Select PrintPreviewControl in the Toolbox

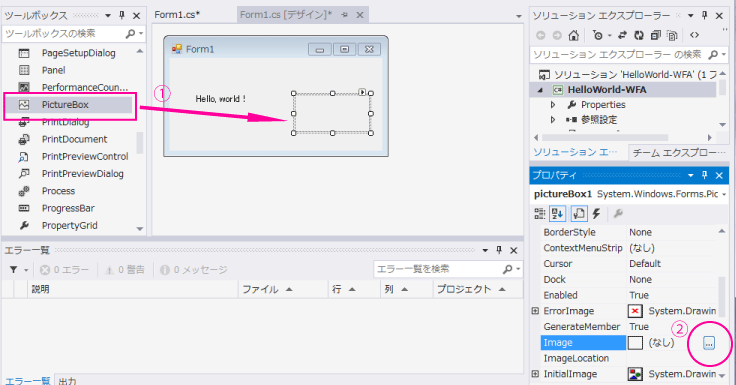[84, 156]
